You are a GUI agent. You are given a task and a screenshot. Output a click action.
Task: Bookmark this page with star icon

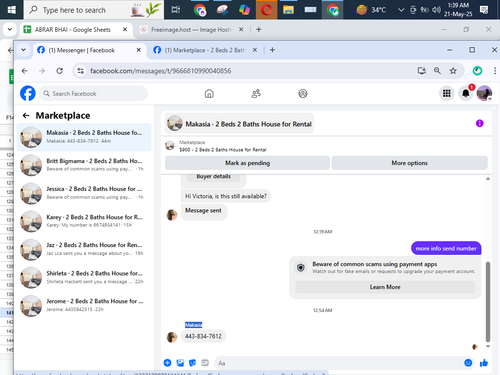[x=453, y=71]
